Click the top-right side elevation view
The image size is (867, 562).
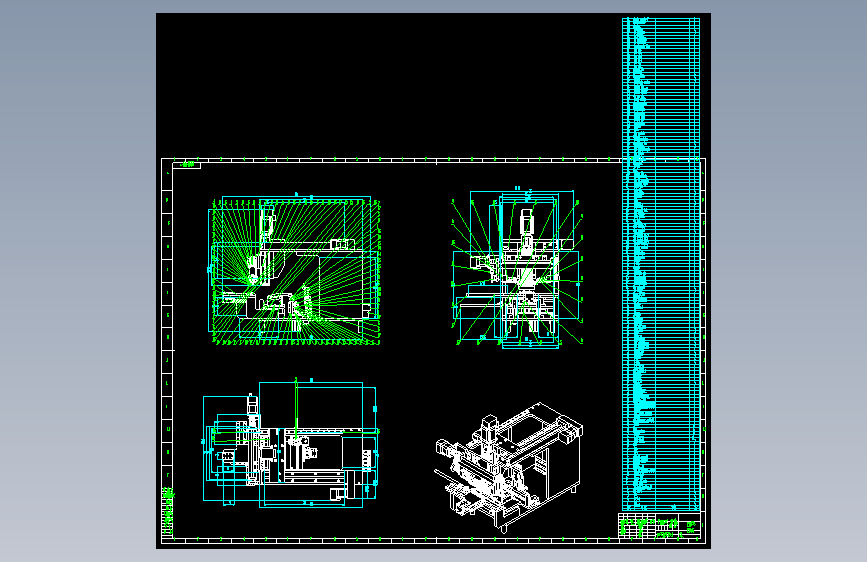pos(517,269)
